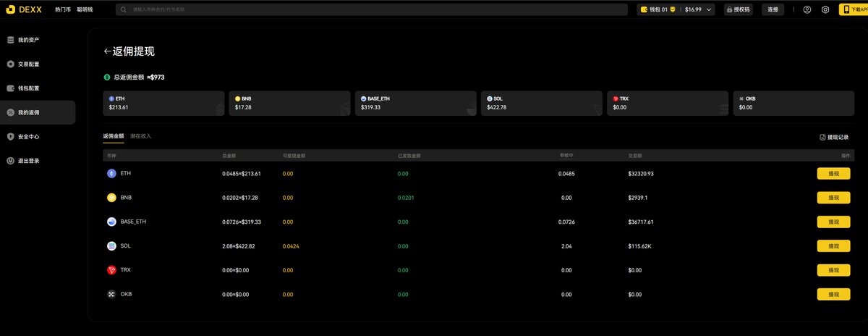Image resolution: width=868 pixels, height=336 pixels.
Task: Click green dollar icon beside 总返佣金额
Action: [x=107, y=76]
